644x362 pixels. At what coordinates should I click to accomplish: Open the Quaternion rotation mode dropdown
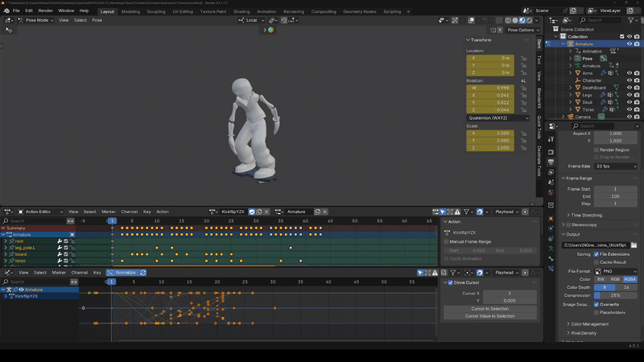pyautogui.click(x=500, y=117)
